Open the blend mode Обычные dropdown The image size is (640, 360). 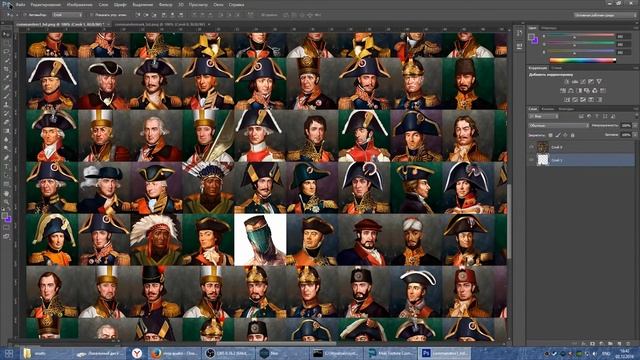(558, 126)
